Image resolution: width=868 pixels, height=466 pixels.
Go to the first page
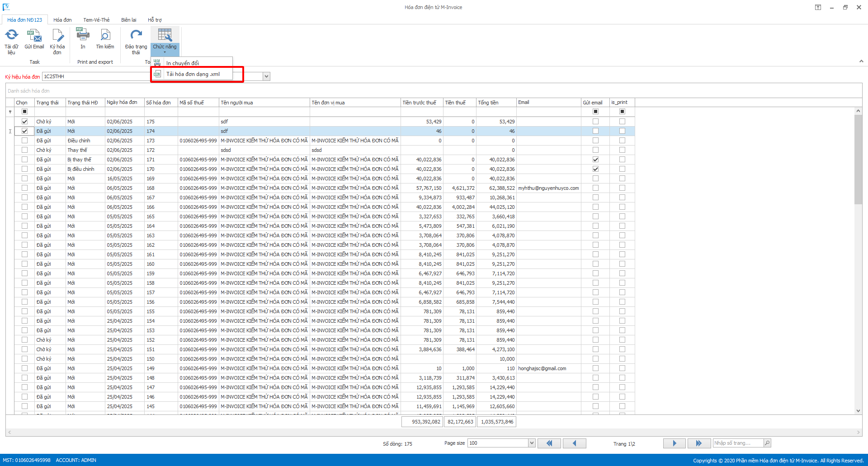[549, 443]
